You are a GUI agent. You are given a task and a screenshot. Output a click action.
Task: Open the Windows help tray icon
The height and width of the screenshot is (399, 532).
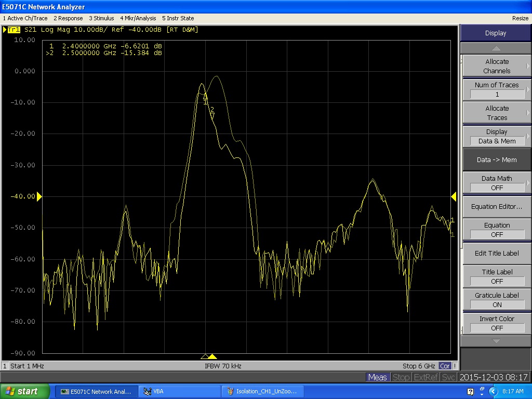click(x=470, y=392)
